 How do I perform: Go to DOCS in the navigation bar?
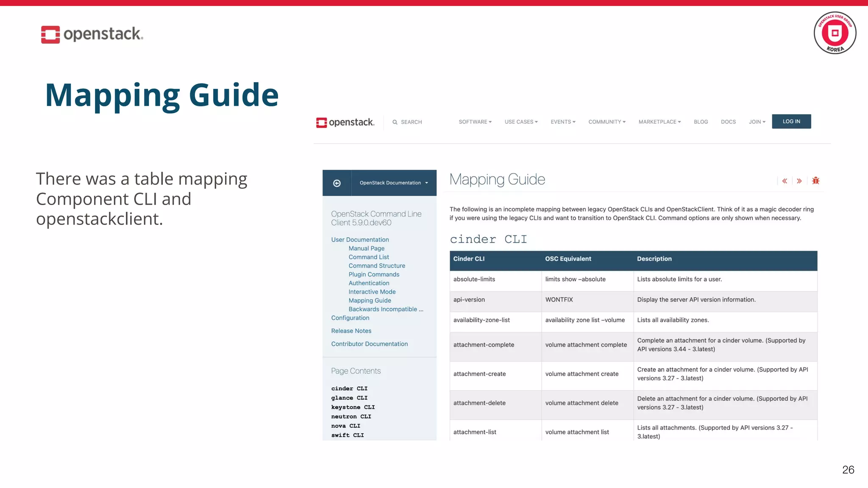click(728, 122)
